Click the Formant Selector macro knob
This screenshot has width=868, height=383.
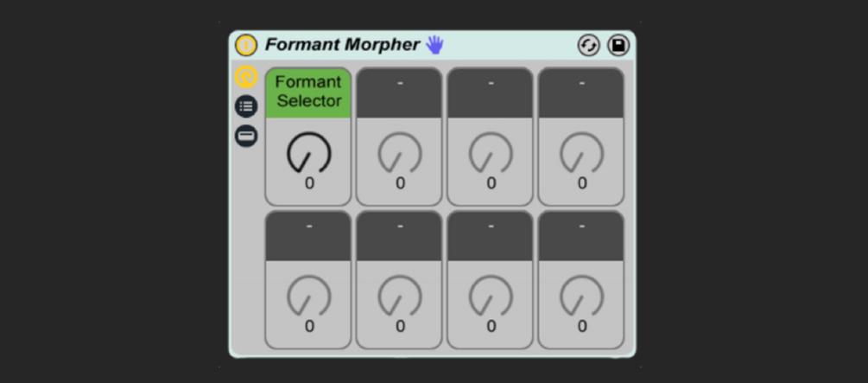click(x=308, y=153)
